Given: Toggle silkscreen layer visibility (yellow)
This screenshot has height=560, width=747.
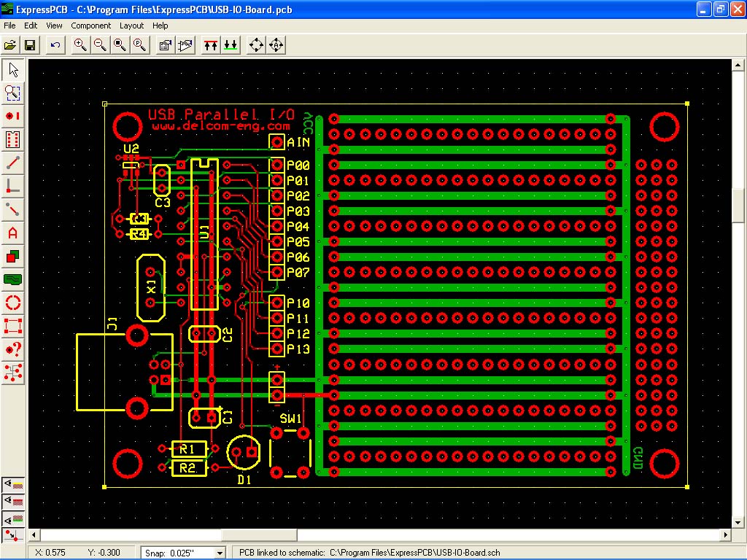Looking at the screenshot, I should (13, 484).
